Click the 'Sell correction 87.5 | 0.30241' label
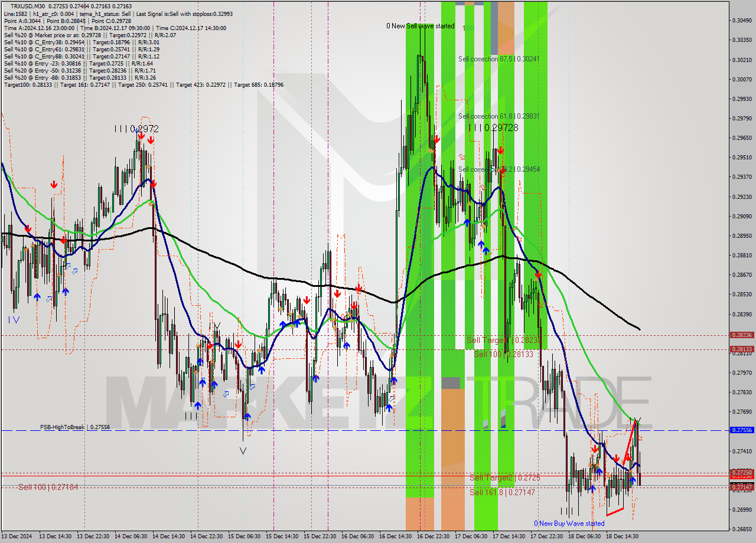Viewport: 756px width, 543px height. coord(498,59)
